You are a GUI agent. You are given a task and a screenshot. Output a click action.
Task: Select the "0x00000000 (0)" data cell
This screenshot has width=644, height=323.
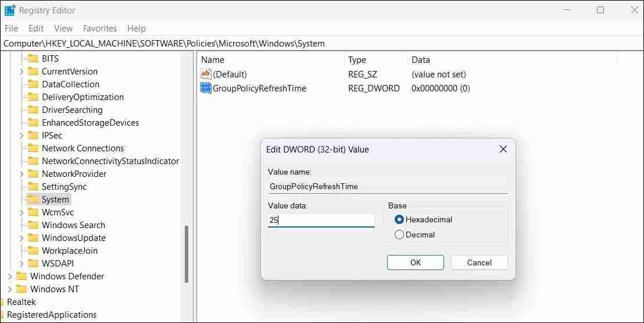[x=441, y=88]
